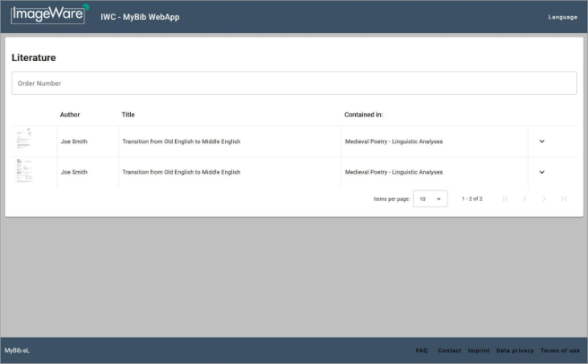This screenshot has height=364, width=588.
Task: Open the FAQ footer link
Action: pos(421,350)
